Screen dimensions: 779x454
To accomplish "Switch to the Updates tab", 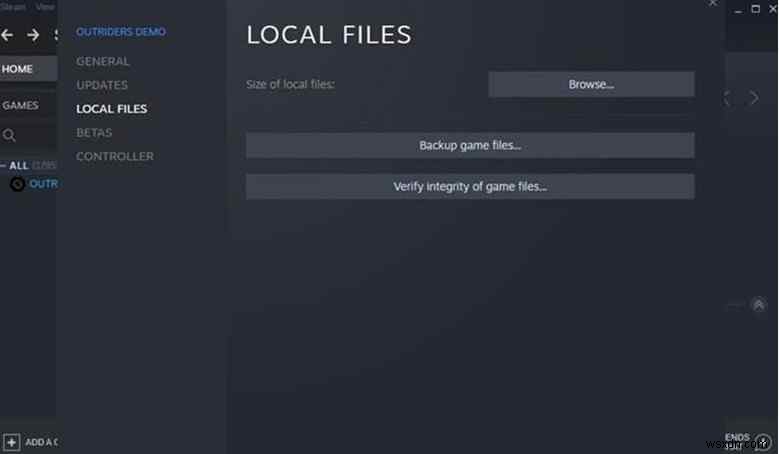I will (x=102, y=85).
